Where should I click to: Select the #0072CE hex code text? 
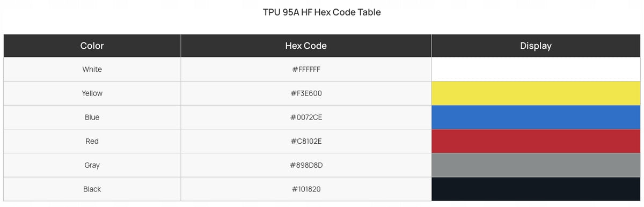(x=306, y=117)
